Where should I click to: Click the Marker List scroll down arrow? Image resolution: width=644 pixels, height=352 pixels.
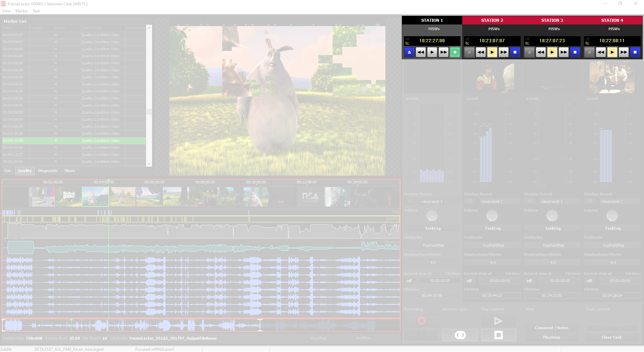point(149,164)
